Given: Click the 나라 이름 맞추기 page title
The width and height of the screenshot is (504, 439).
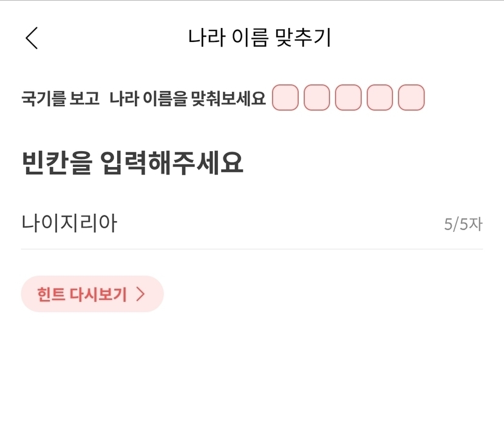Looking at the screenshot, I should pyautogui.click(x=259, y=38).
